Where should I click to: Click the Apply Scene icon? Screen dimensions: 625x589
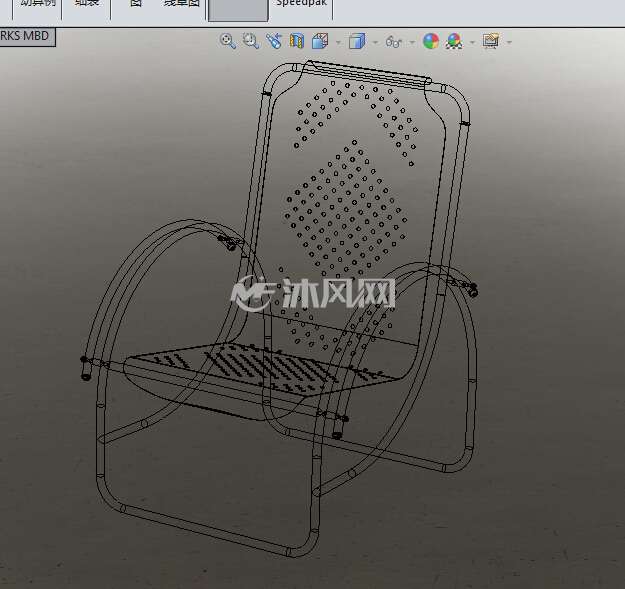(x=454, y=41)
